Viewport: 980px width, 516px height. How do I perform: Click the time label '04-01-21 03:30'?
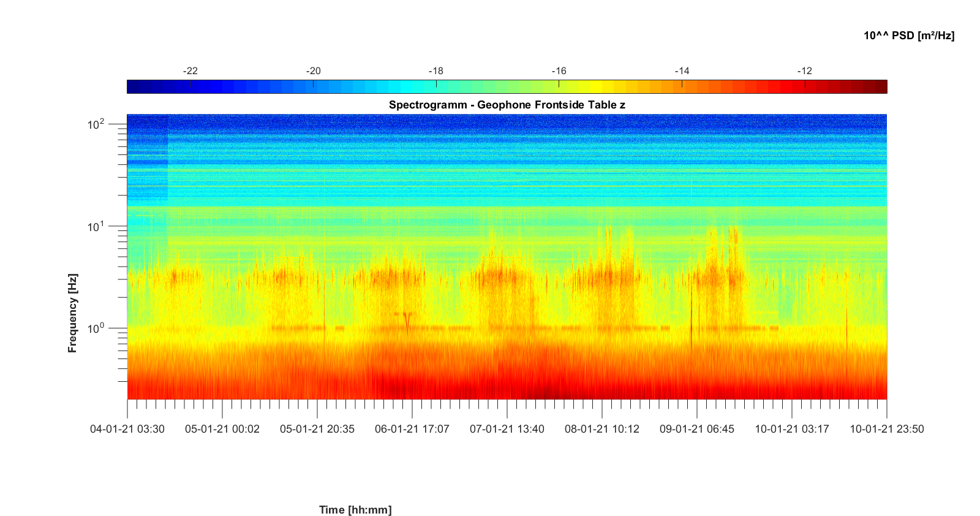pos(127,429)
